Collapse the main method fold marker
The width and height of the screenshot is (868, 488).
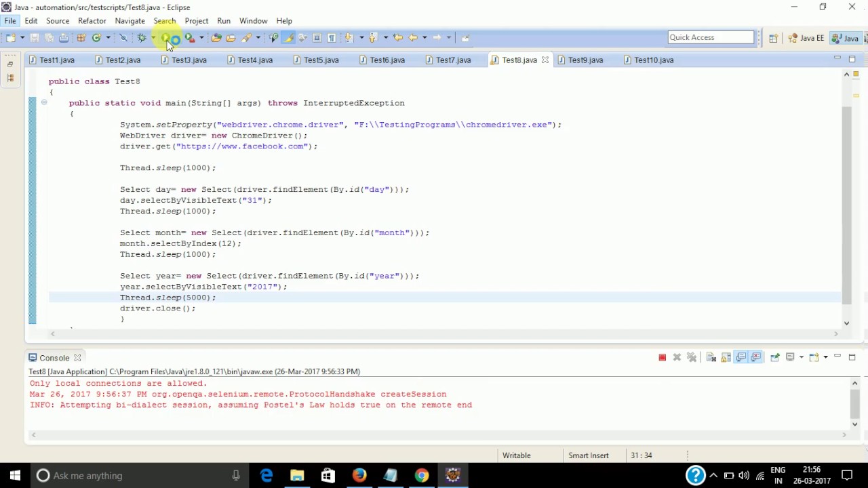click(44, 103)
